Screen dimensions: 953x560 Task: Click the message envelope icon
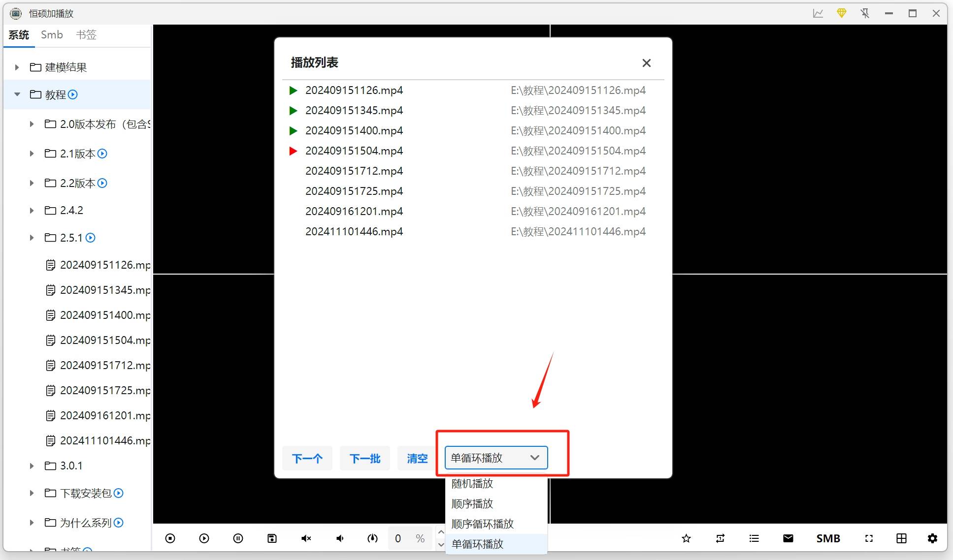788,538
